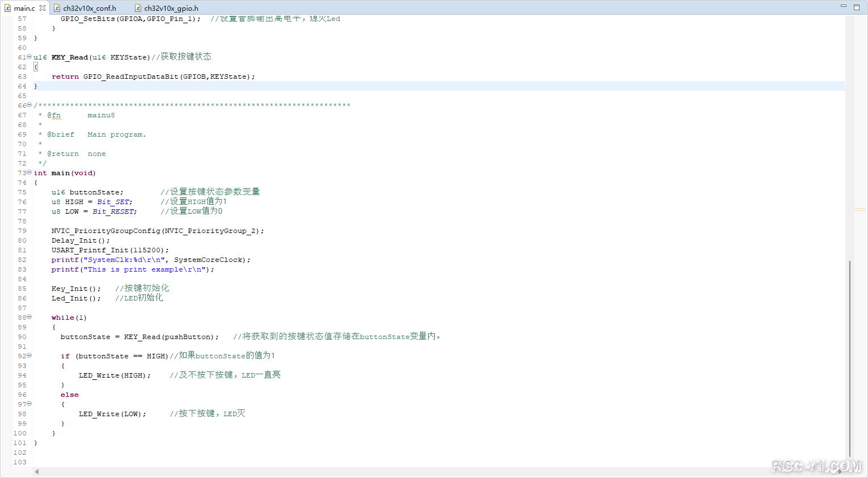Click the C file icon on main.c tab
This screenshot has height=478, width=868.
[x=8, y=8]
